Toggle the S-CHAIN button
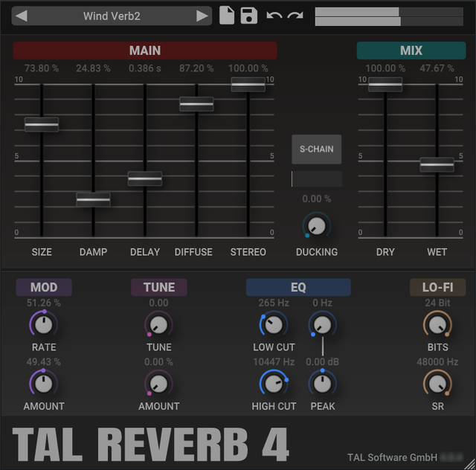This screenshot has height=470, width=476. (317, 149)
